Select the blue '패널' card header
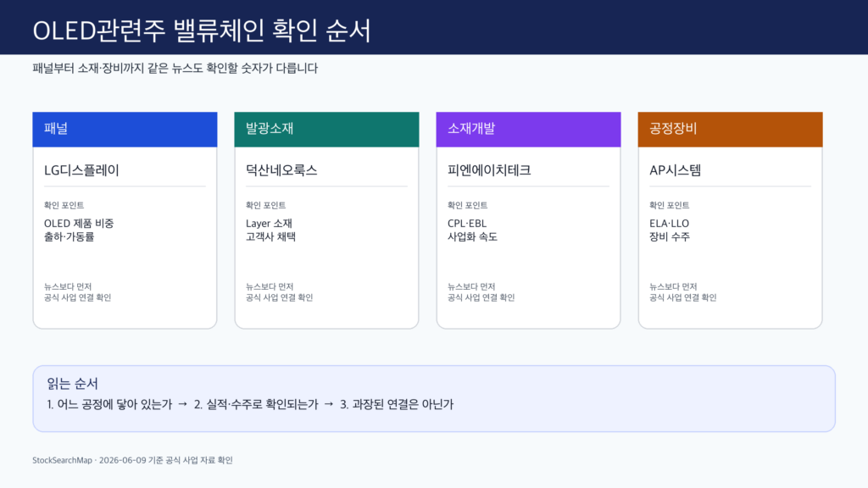The image size is (868, 488). 125,130
